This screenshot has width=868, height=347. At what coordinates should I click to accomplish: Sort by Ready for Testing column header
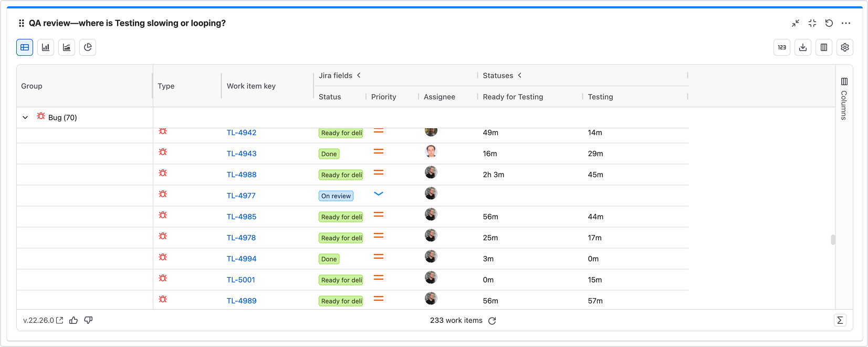pyautogui.click(x=513, y=97)
